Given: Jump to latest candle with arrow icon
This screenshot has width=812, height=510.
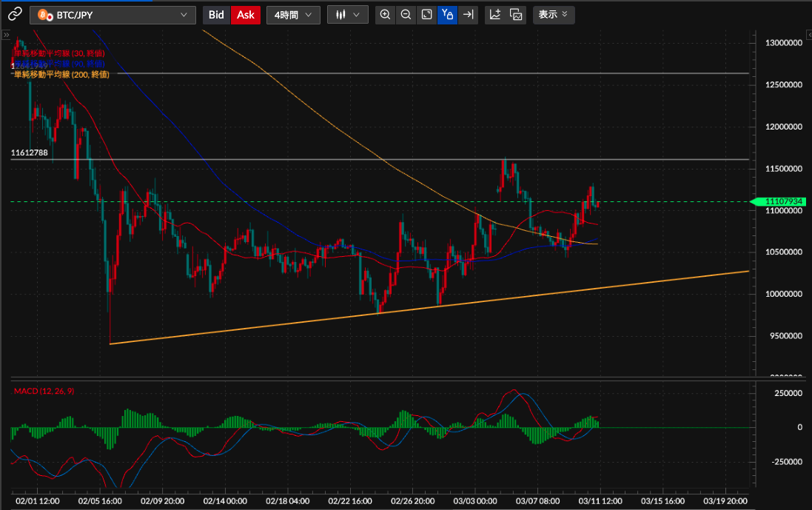Looking at the screenshot, I should pos(468,15).
